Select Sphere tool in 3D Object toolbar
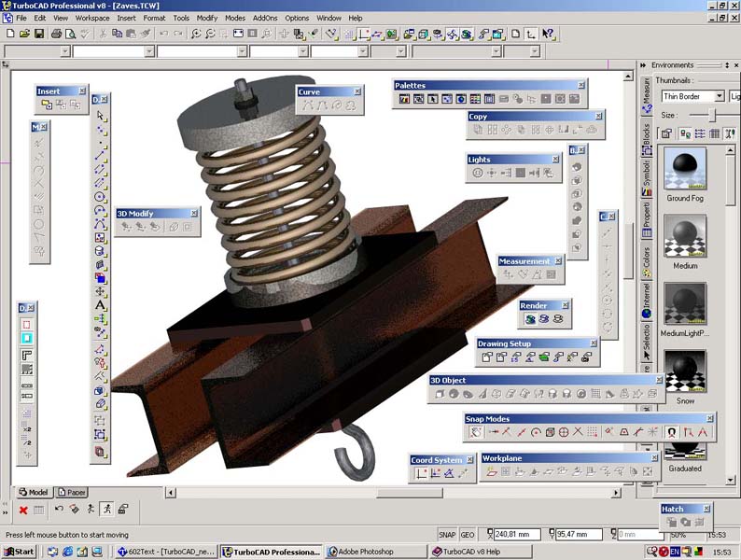Image resolution: width=741 pixels, height=560 pixels. tap(454, 394)
